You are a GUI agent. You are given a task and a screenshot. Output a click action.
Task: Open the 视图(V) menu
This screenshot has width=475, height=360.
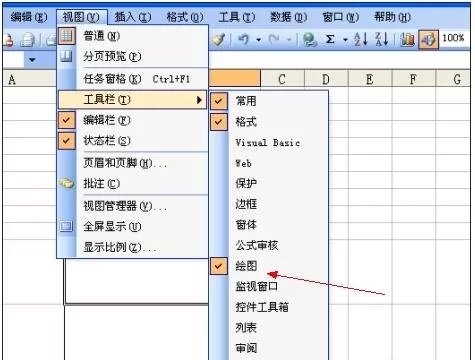81,17
